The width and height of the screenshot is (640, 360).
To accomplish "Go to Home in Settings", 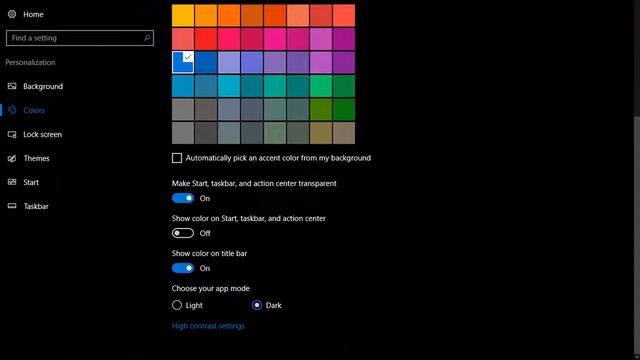I will (x=33, y=14).
